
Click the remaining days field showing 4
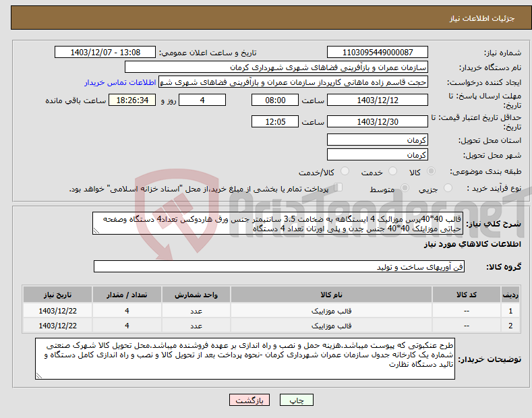click(x=202, y=100)
